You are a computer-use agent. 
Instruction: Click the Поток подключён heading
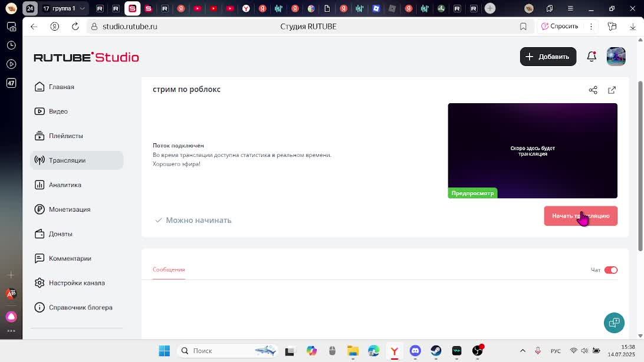click(178, 145)
